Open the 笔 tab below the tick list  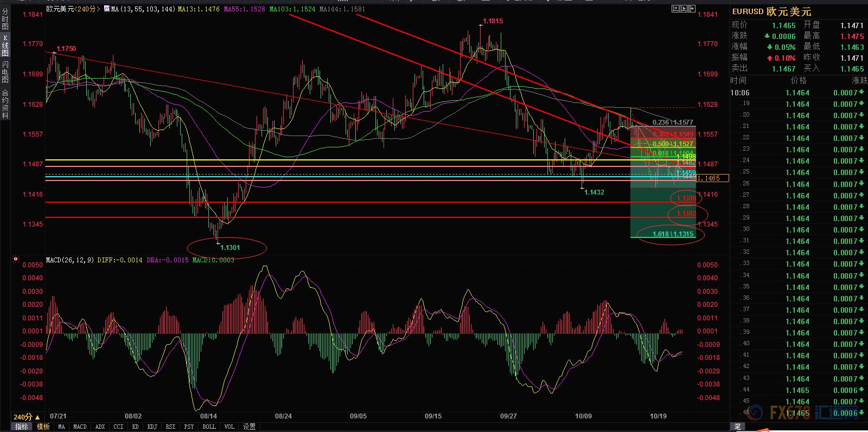(738, 427)
